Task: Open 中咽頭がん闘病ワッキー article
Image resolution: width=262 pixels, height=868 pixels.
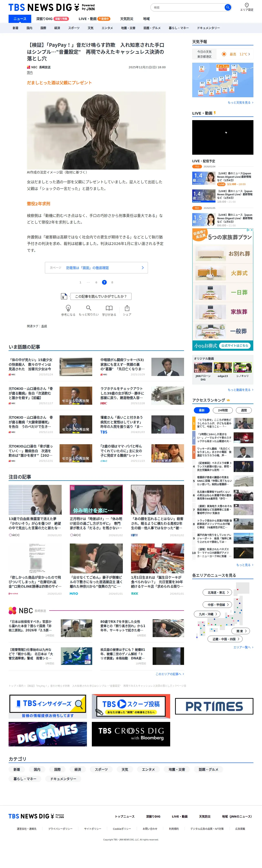Action: (142, 367)
